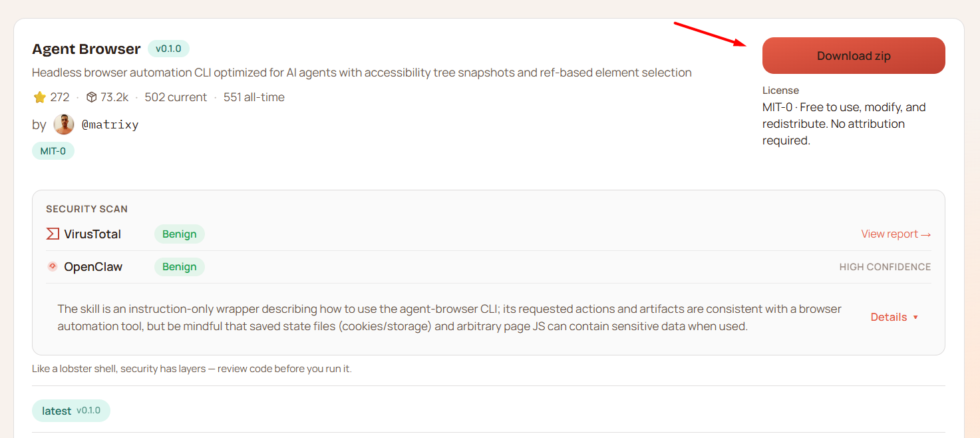Select the latest v0.1.0 version tag
The height and width of the screenshot is (438, 980).
pos(71,411)
